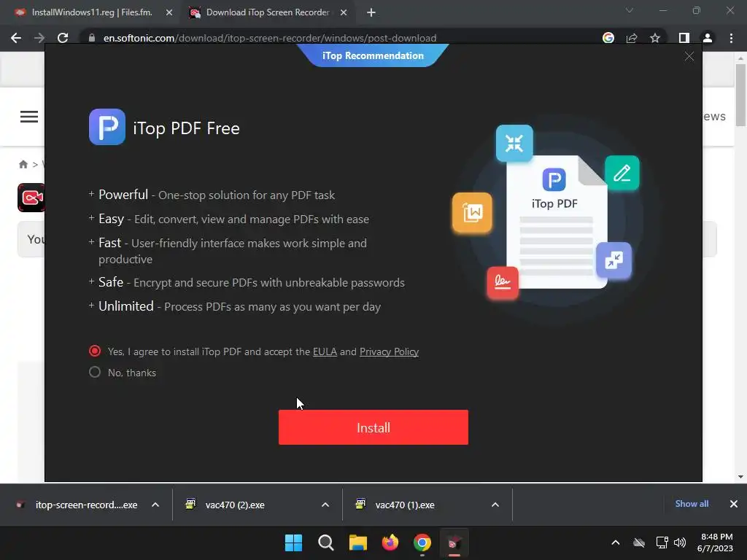Open Windows Start menu
The height and width of the screenshot is (560, 747).
[293, 542]
